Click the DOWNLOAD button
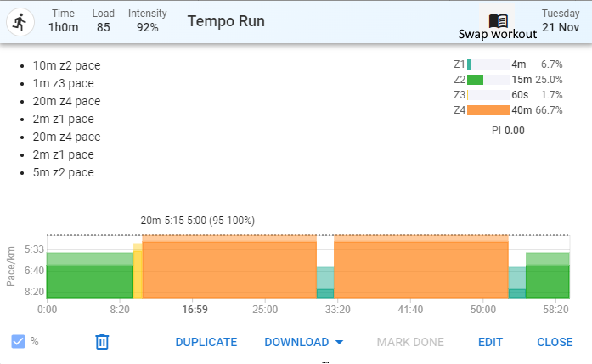Image resolution: width=592 pixels, height=364 pixels. click(x=296, y=342)
